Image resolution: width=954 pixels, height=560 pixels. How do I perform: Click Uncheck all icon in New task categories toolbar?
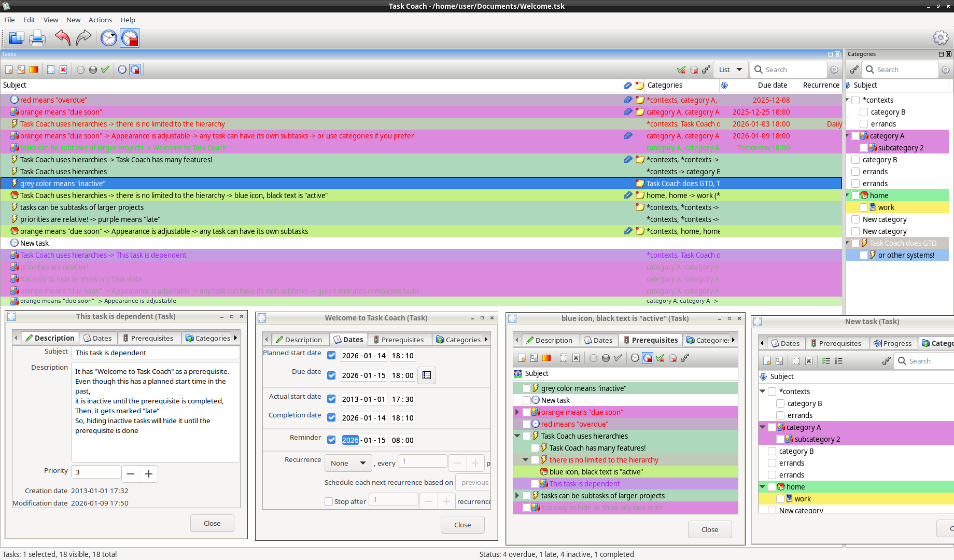839,361
